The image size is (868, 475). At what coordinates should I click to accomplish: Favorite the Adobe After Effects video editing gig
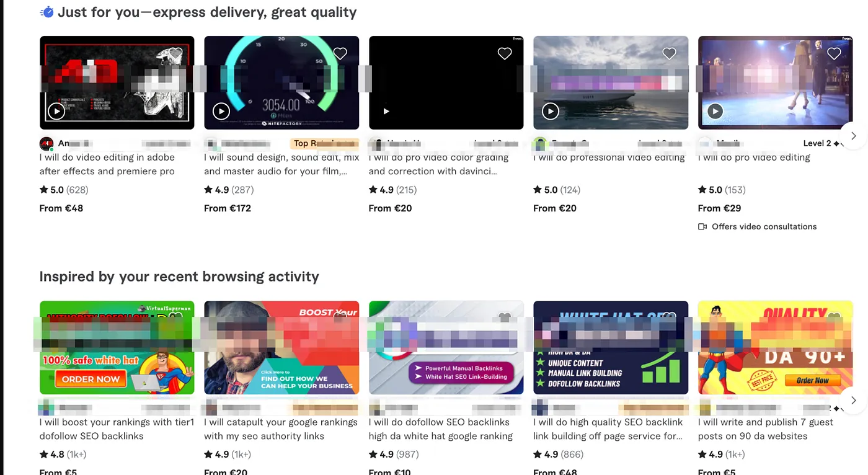tap(175, 53)
